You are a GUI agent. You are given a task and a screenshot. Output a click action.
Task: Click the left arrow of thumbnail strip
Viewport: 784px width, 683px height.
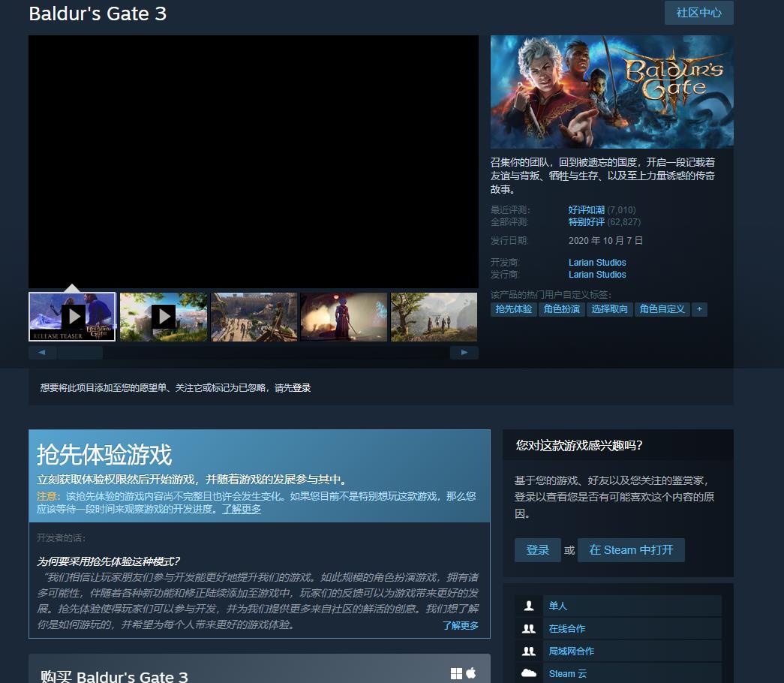click(x=42, y=352)
